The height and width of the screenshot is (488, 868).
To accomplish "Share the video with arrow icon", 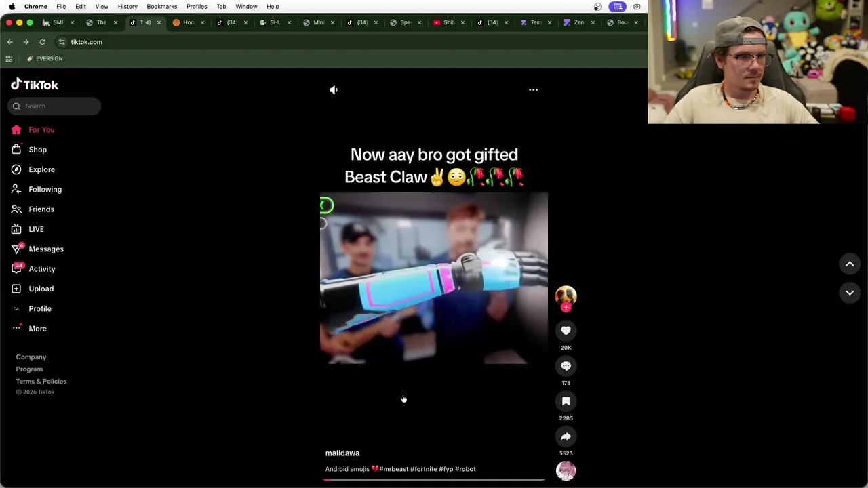I will [x=566, y=436].
